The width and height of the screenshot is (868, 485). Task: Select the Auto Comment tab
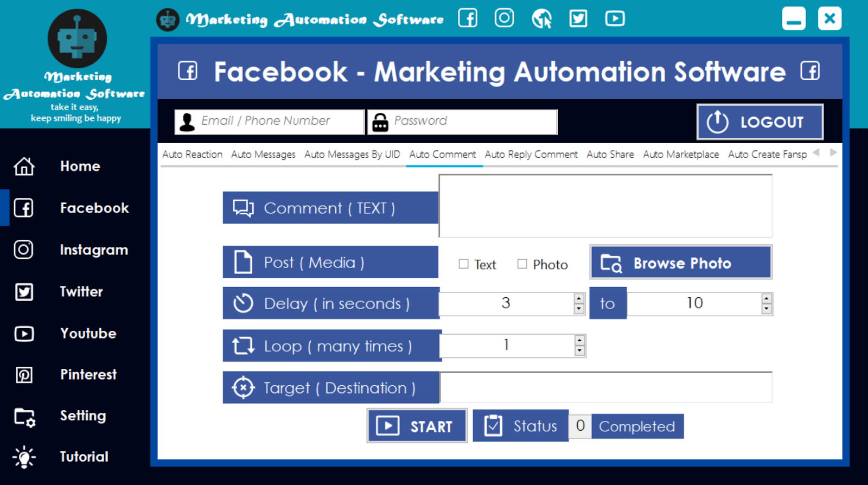442,155
